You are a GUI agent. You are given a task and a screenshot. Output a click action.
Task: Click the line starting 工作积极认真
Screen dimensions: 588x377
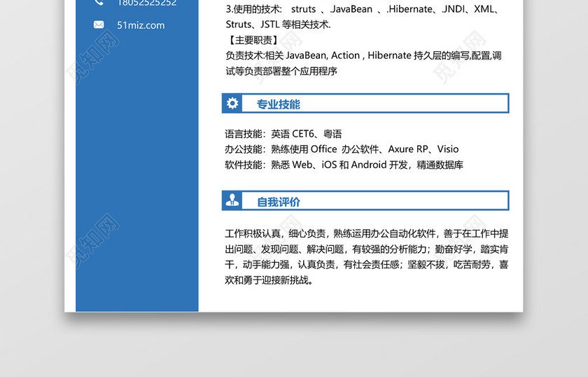pos(366,233)
